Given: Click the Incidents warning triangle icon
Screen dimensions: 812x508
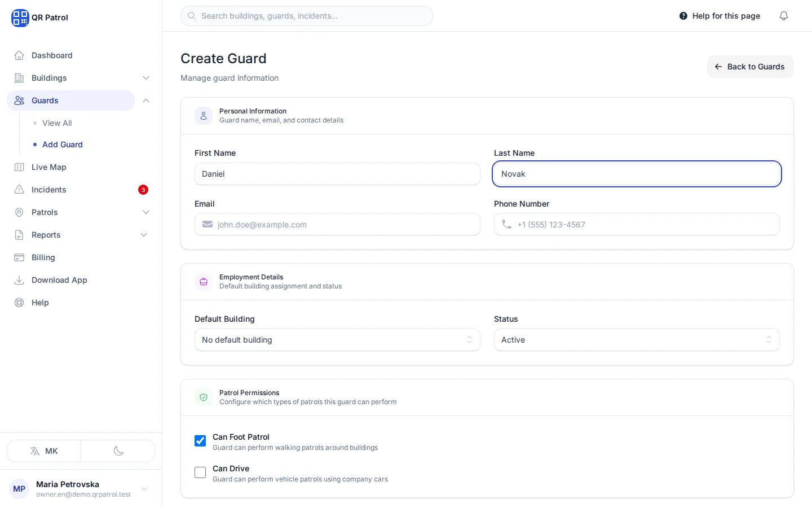Looking at the screenshot, I should (19, 190).
